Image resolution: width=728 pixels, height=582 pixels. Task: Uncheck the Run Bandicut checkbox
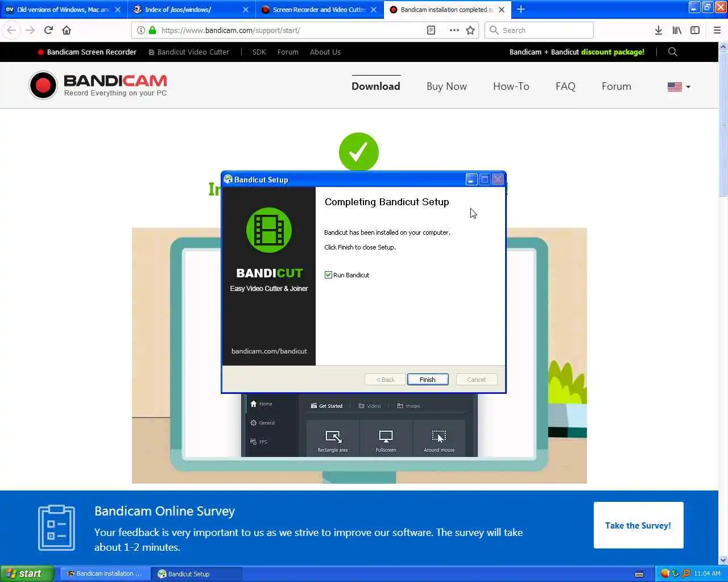click(328, 275)
